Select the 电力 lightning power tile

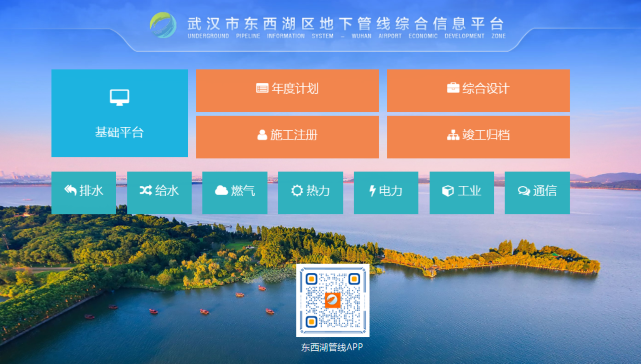coord(386,193)
